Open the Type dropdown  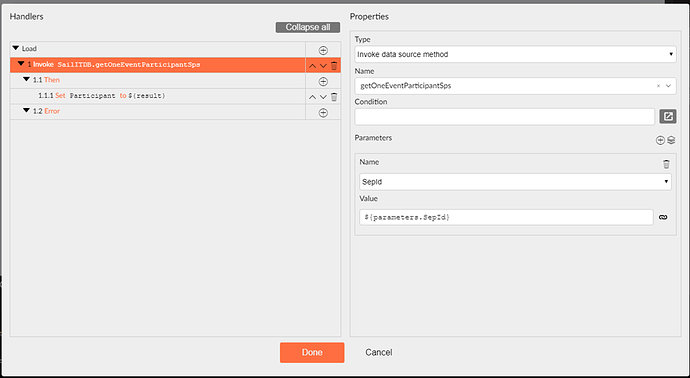click(x=515, y=55)
